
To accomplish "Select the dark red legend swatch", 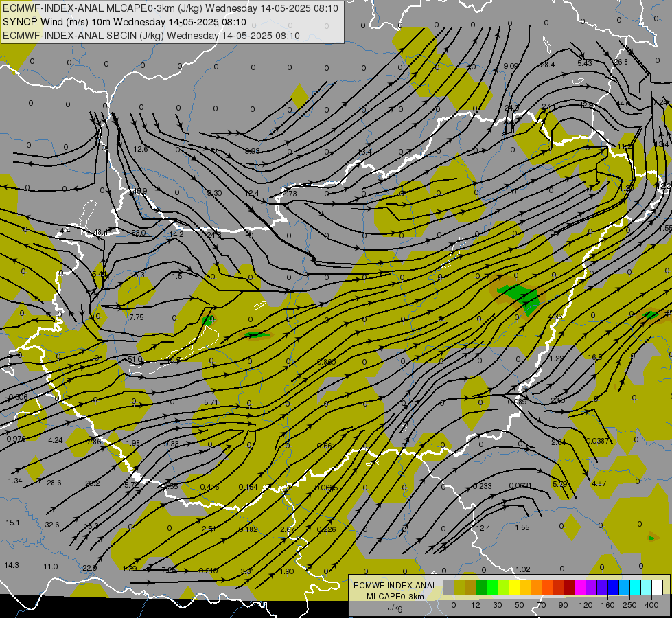I will pos(570,588).
